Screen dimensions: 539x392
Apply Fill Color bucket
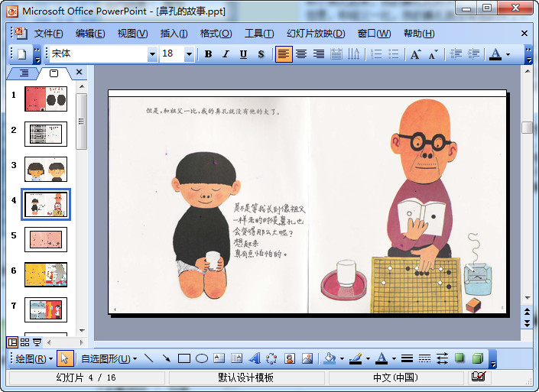(330, 358)
